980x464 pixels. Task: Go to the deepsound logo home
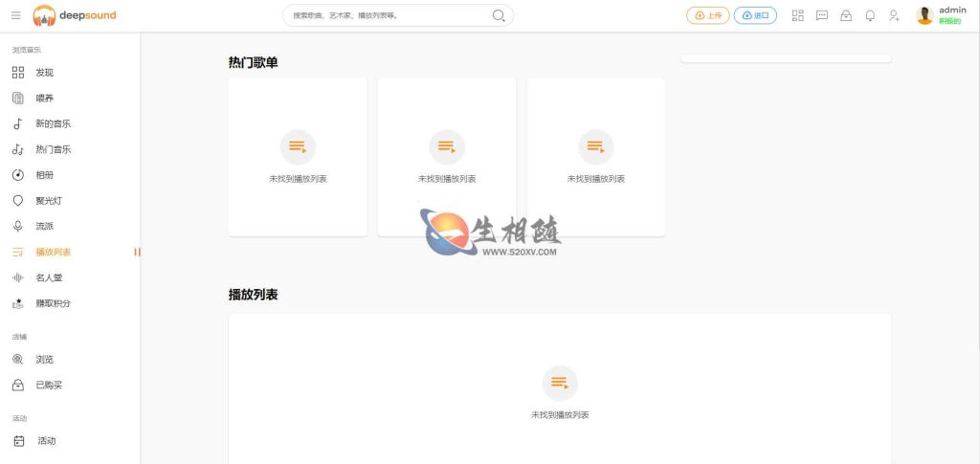coord(75,15)
